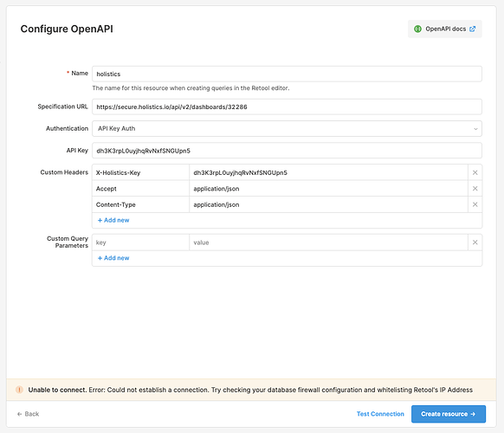
Task: Click the Name field helper text
Action: point(191,88)
